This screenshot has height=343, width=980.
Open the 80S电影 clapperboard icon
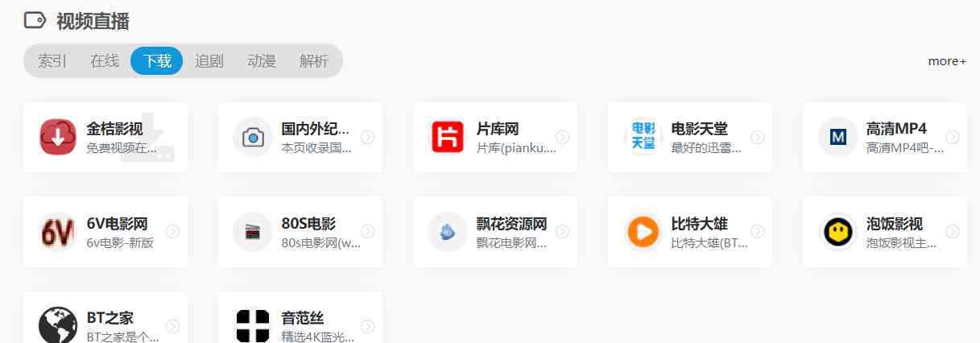[x=253, y=232]
